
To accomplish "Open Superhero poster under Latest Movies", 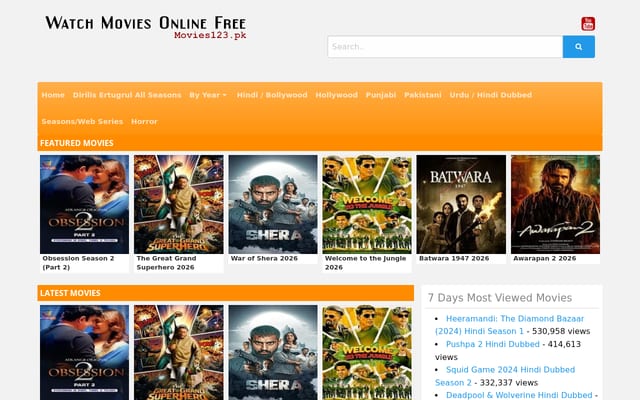I will click(179, 353).
